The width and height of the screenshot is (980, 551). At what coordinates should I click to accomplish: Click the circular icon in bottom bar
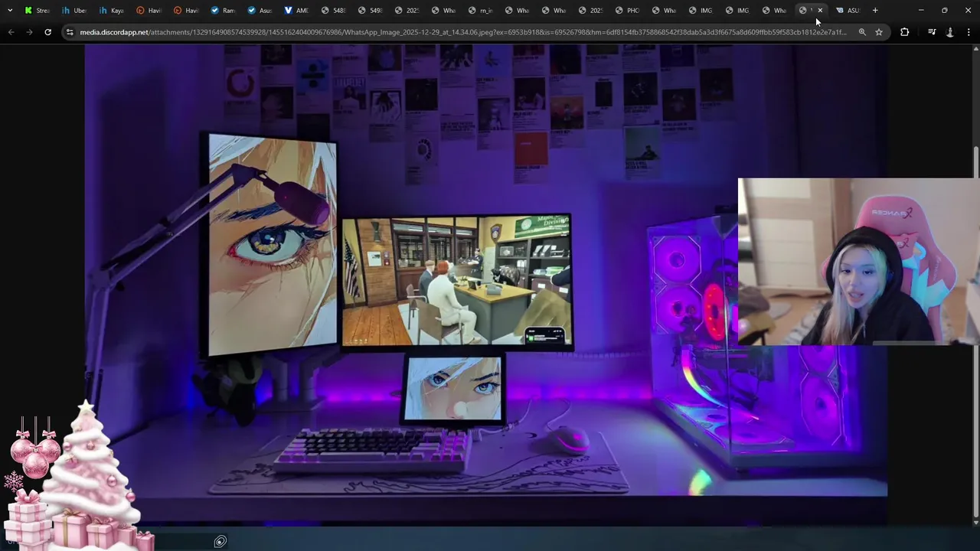click(220, 542)
